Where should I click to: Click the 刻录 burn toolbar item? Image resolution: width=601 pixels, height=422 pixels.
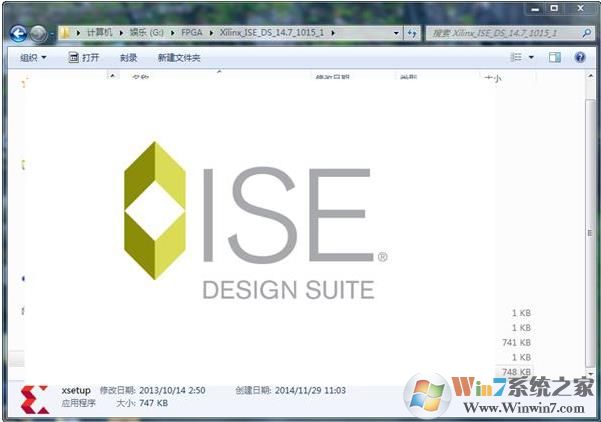[x=129, y=58]
